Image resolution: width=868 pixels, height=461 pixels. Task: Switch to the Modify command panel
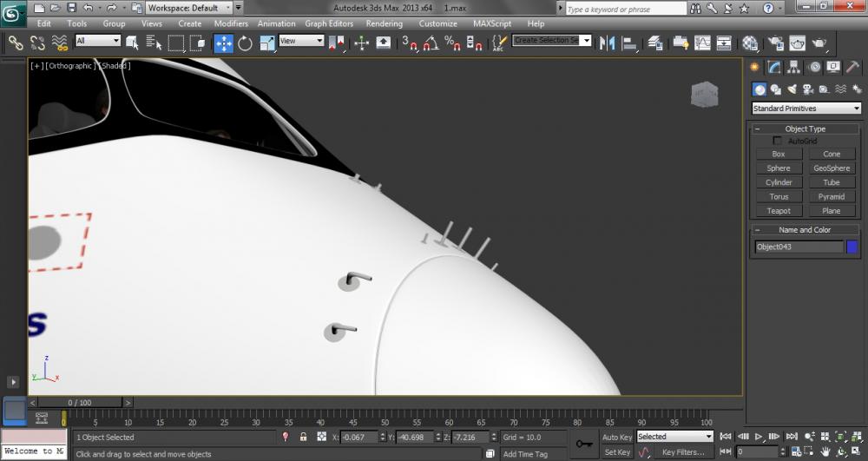click(774, 67)
